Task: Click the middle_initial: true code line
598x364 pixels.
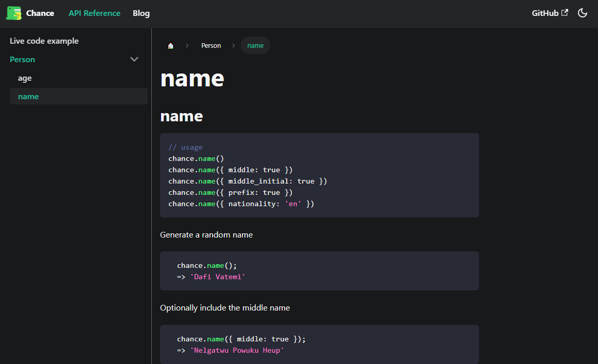Action: pyautogui.click(x=248, y=181)
